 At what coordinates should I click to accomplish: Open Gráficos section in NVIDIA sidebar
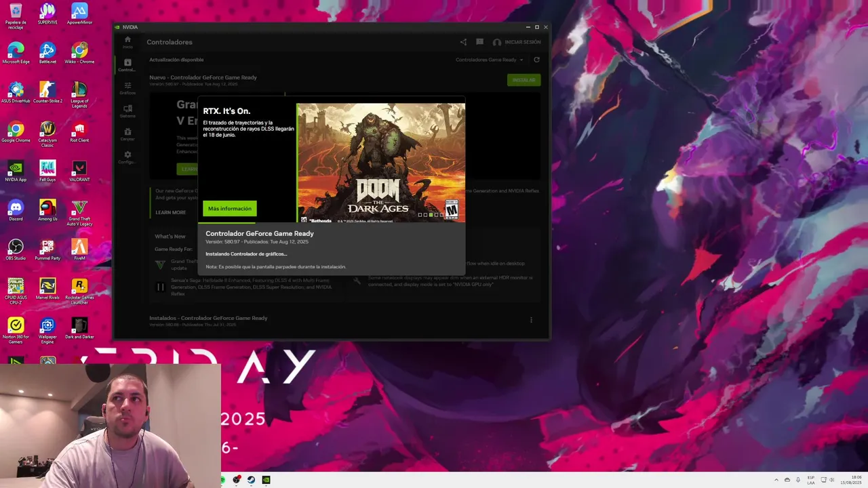[x=127, y=88]
